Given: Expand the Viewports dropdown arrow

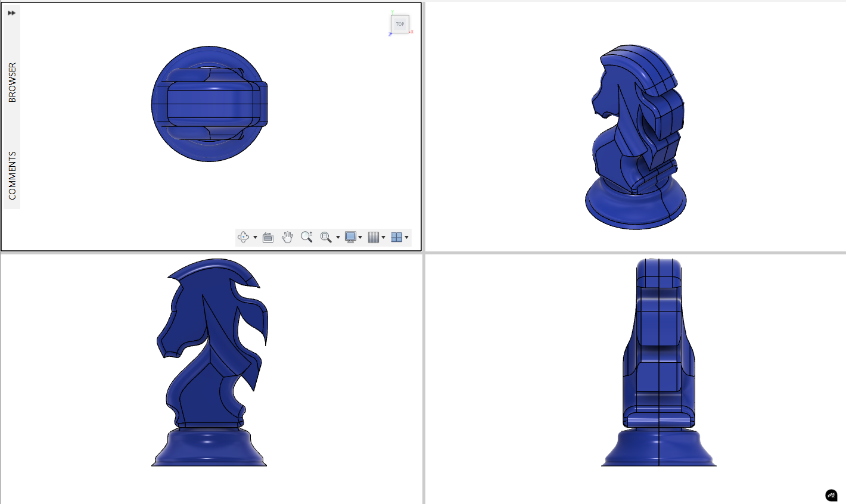Looking at the screenshot, I should pos(406,237).
